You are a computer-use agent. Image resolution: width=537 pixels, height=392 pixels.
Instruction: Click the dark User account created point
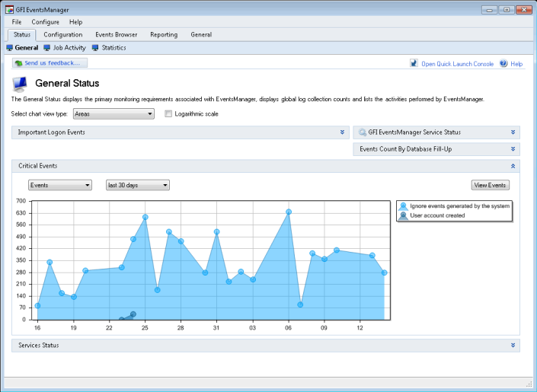133,314
